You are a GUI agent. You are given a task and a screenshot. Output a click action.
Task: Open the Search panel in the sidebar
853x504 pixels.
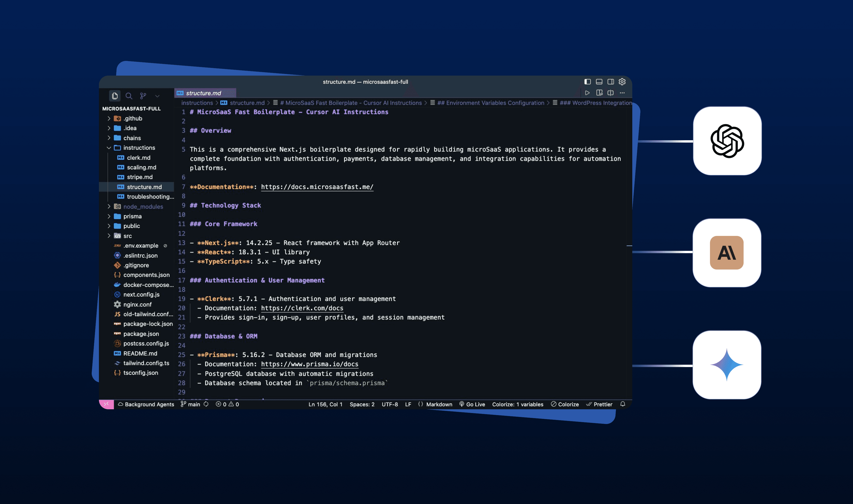pyautogui.click(x=129, y=96)
